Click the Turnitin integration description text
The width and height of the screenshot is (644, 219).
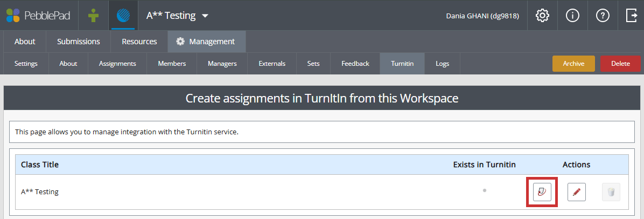point(127,132)
